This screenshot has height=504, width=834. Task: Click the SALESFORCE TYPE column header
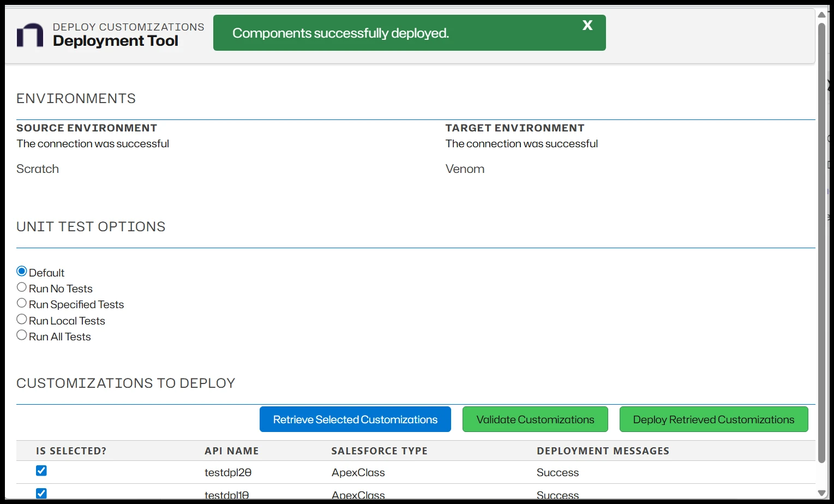pos(379,451)
